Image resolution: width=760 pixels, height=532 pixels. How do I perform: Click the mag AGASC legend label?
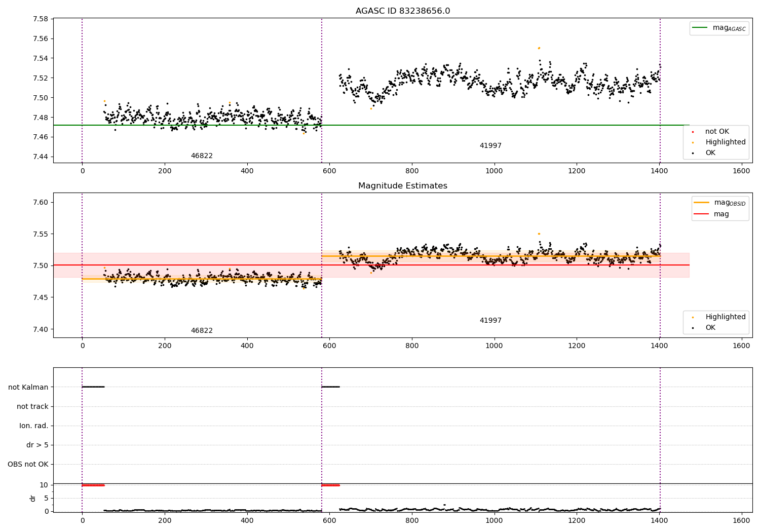coord(729,28)
